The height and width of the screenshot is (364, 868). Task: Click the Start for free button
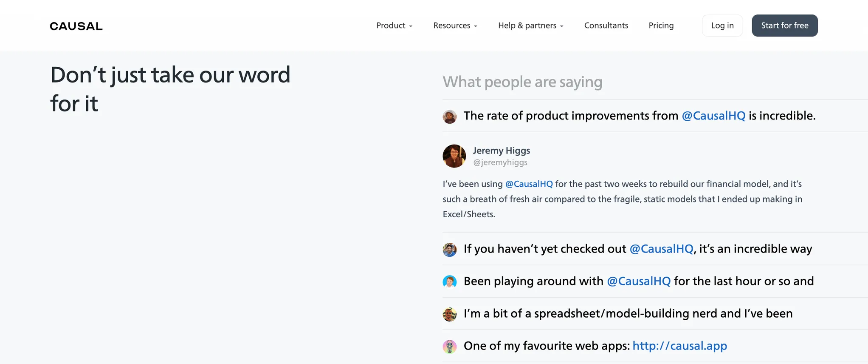point(785,26)
